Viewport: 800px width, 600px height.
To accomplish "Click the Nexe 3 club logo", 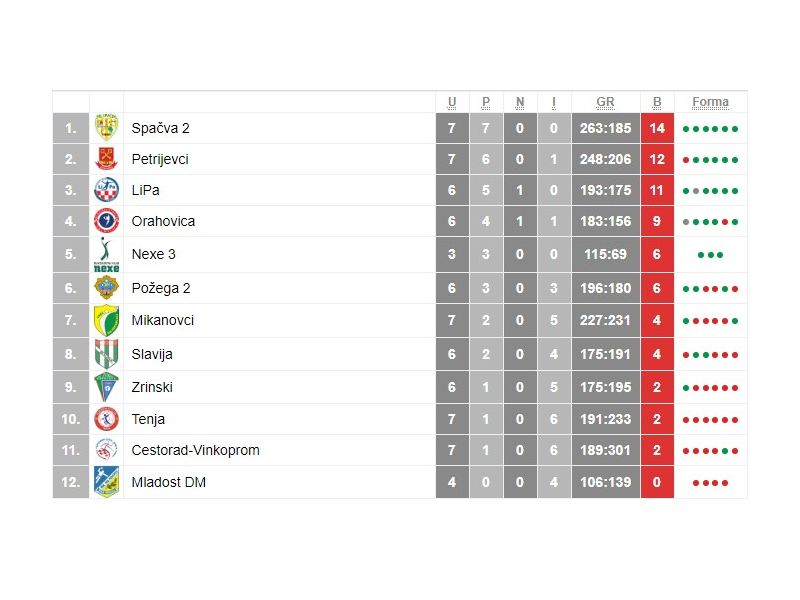I will pyautogui.click(x=106, y=255).
